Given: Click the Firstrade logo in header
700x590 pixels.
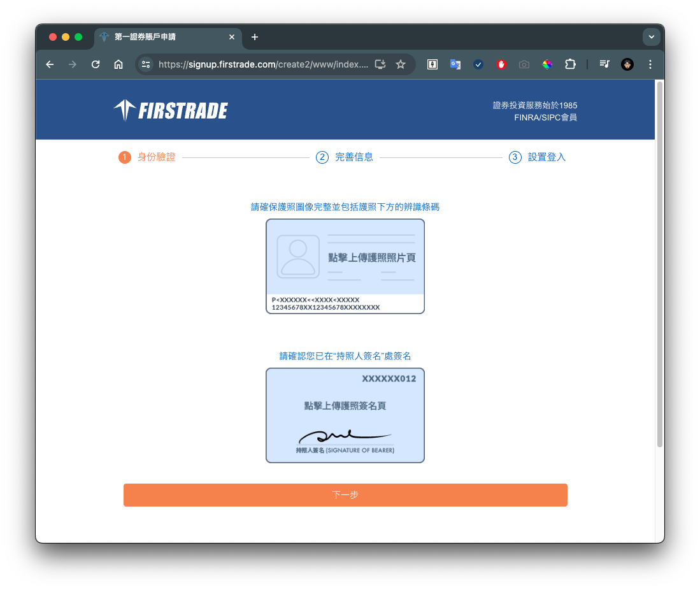Looking at the screenshot, I should (171, 111).
